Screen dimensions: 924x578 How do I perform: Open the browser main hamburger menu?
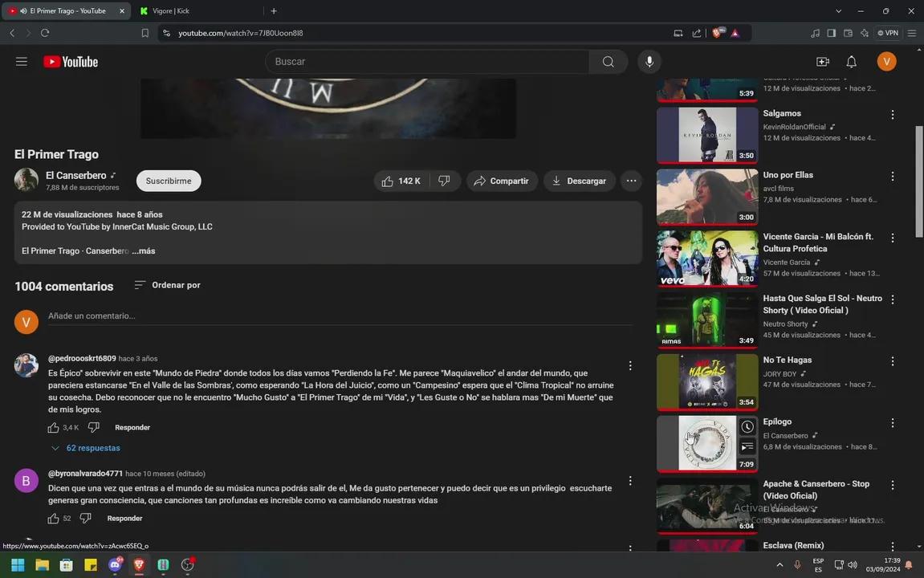912,33
